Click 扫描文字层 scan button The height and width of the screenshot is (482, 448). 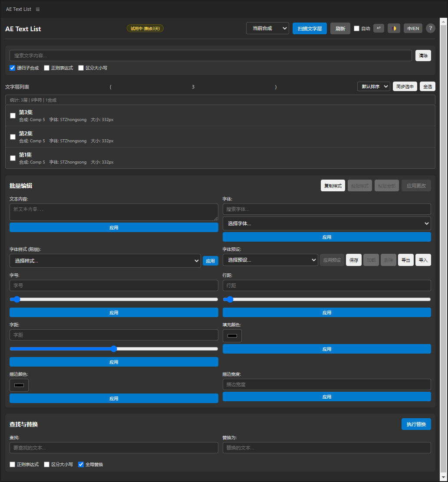point(310,29)
